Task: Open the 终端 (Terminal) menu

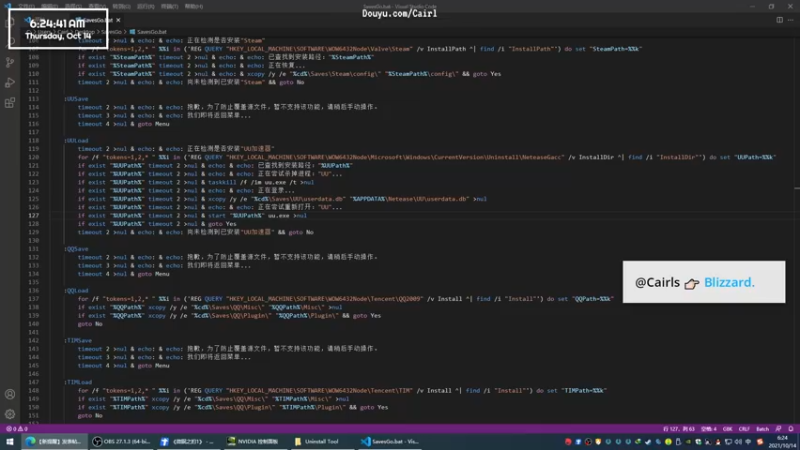Action: [x=169, y=6]
